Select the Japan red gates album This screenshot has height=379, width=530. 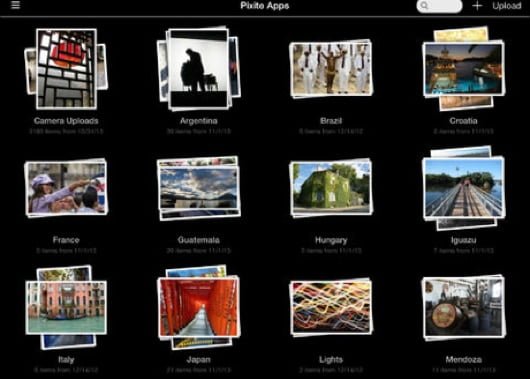pyautogui.click(x=199, y=307)
